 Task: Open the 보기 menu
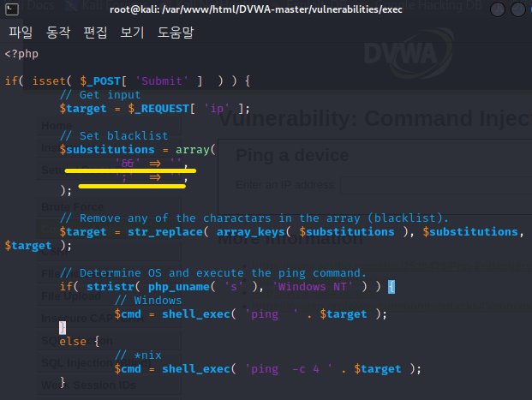point(132,33)
